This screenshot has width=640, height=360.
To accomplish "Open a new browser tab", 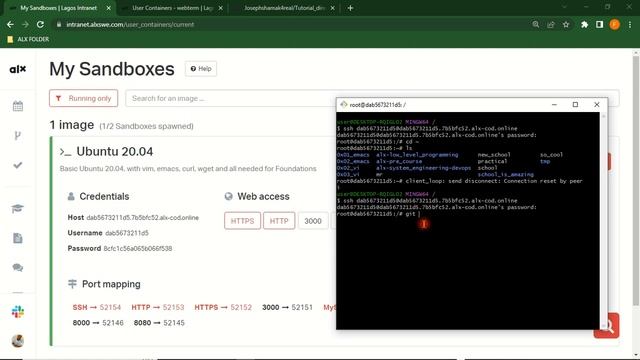I will click(350, 8).
